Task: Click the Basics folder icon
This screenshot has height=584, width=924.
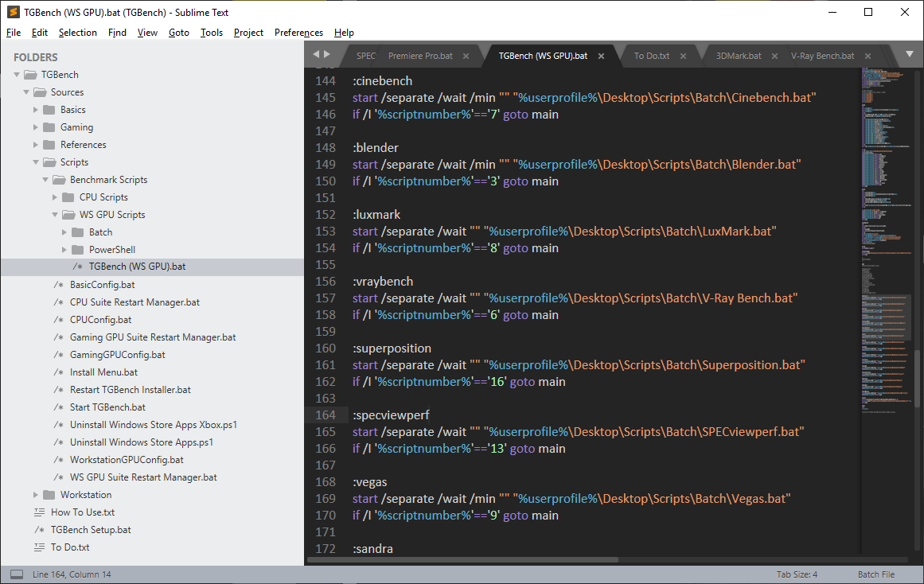Action: [x=49, y=111]
